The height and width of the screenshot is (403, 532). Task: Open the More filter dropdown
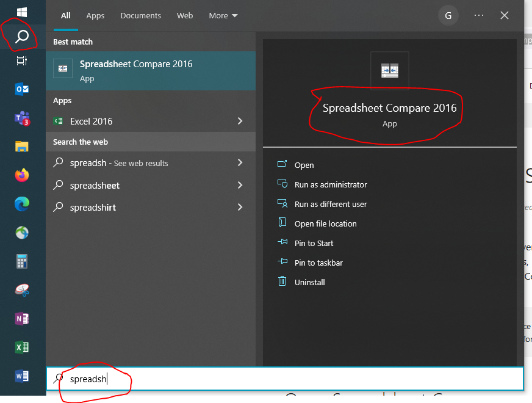(x=223, y=16)
